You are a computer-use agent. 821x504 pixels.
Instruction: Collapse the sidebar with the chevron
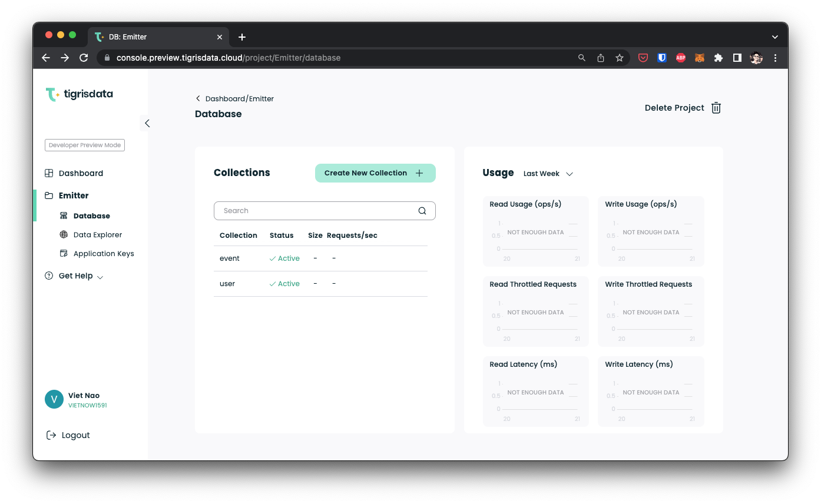pos(147,123)
